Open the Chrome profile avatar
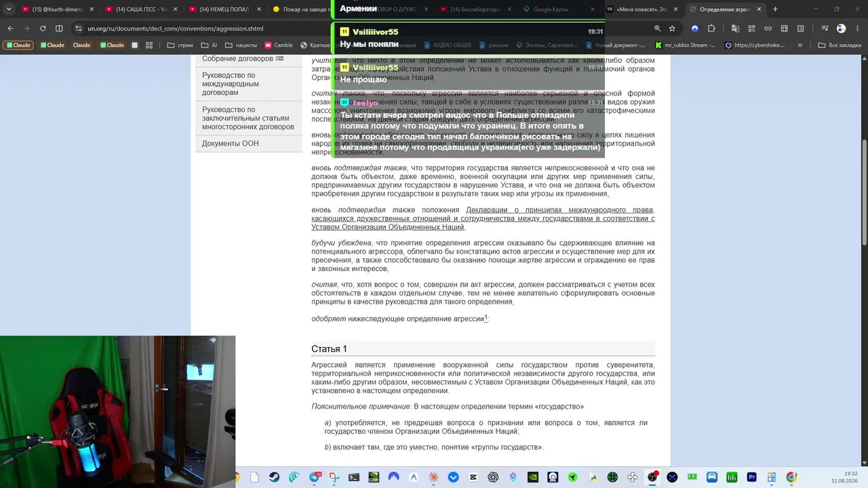The height and width of the screenshot is (488, 868). point(841,28)
